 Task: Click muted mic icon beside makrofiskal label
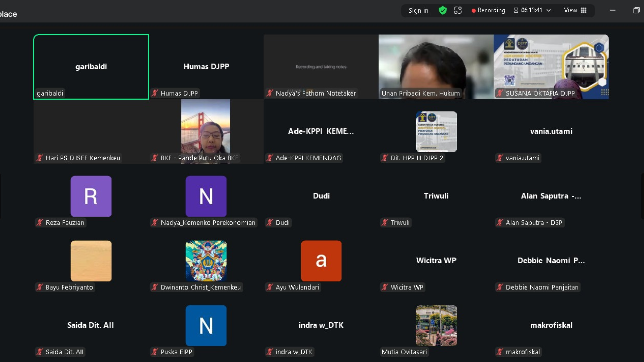click(x=500, y=352)
